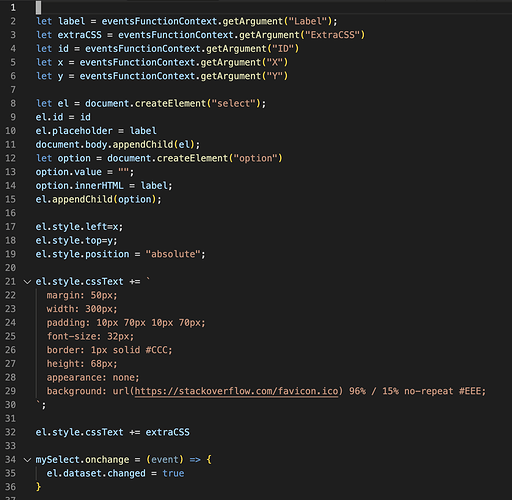The height and width of the screenshot is (500, 512).
Task: Click "no-repeat" in the background rule
Action: 429,391
